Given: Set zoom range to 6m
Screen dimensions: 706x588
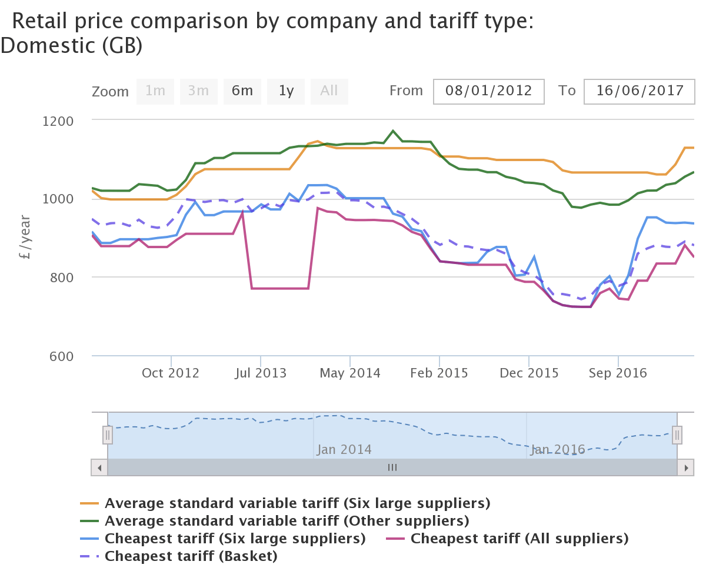Looking at the screenshot, I should (x=242, y=91).
